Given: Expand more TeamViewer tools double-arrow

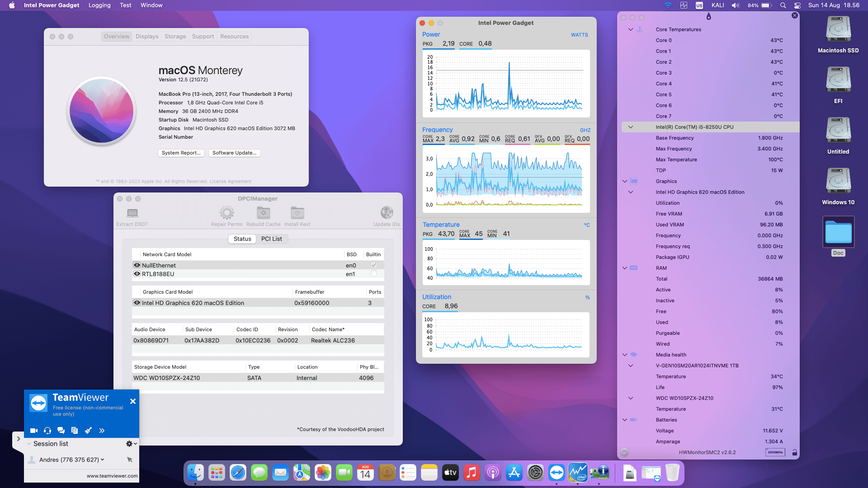Looking at the screenshot, I should [x=102, y=431].
